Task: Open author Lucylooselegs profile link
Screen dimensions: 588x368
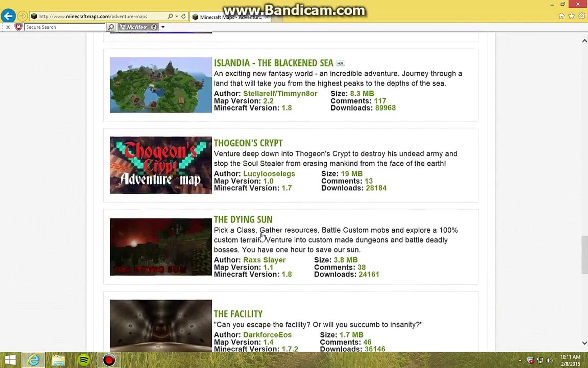Action: (x=269, y=173)
